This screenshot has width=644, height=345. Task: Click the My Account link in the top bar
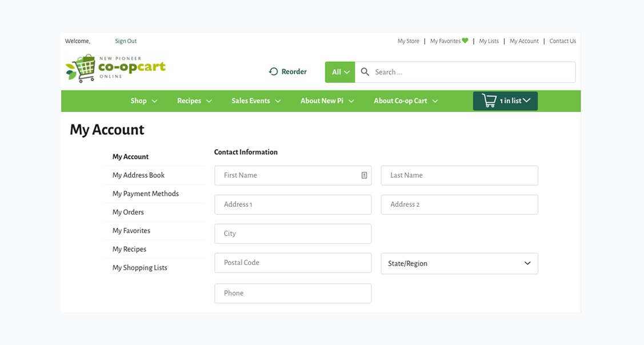524,41
